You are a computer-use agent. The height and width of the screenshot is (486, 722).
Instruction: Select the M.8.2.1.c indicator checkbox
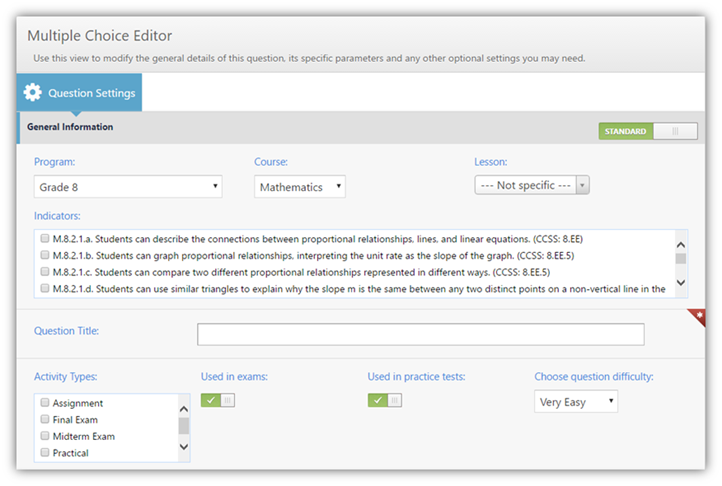point(44,271)
